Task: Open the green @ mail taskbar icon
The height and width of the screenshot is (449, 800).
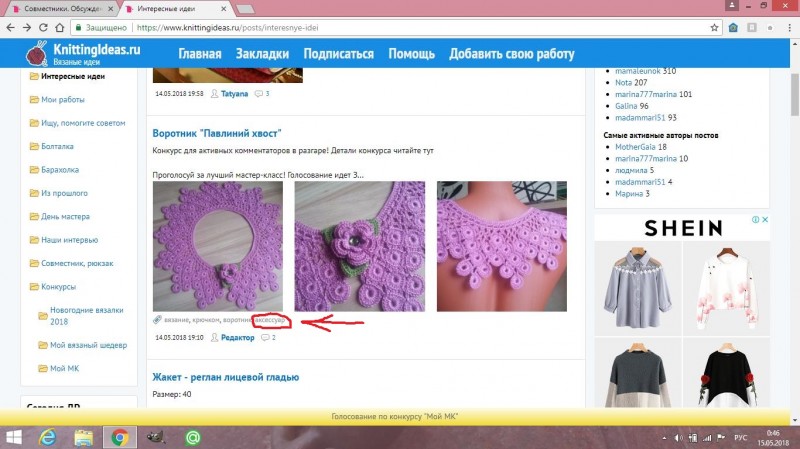Action: point(193,438)
